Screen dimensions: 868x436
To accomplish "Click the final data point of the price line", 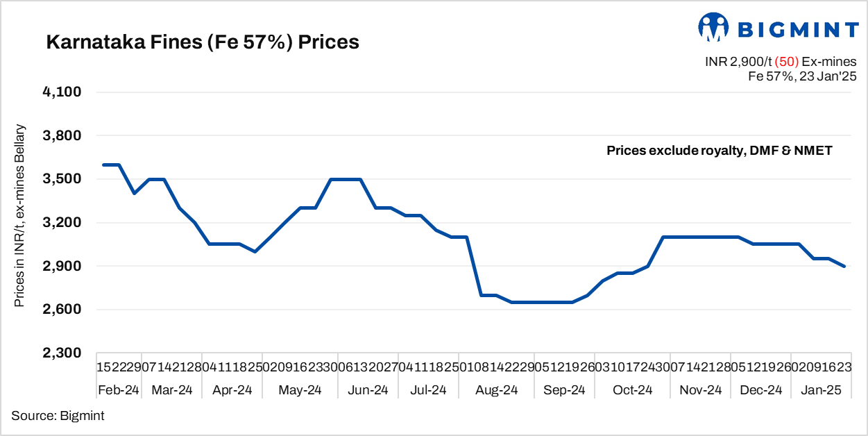I will pos(844,267).
